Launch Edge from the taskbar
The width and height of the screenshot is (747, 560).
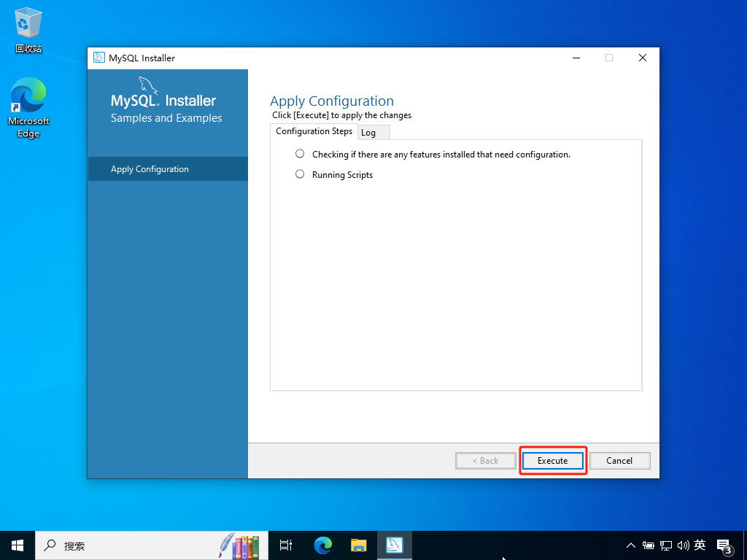click(322, 545)
